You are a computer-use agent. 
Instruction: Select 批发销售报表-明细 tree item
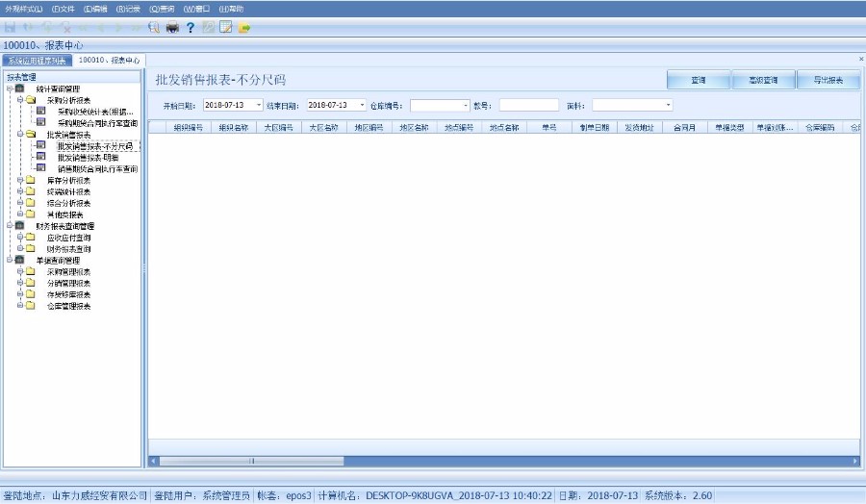(x=88, y=158)
